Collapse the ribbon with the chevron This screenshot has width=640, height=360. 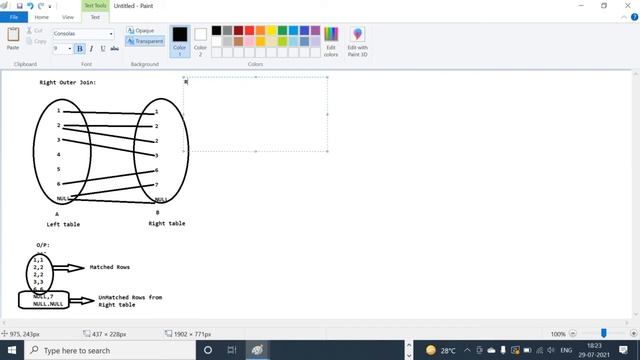(624, 17)
